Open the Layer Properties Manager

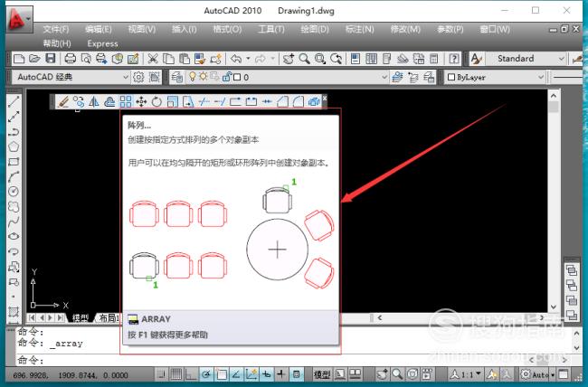177,77
